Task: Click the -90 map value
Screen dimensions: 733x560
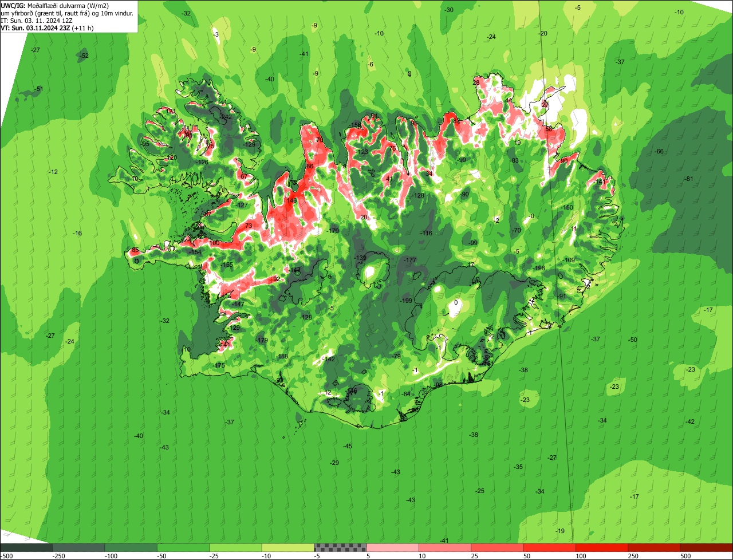Action: pyautogui.click(x=464, y=194)
